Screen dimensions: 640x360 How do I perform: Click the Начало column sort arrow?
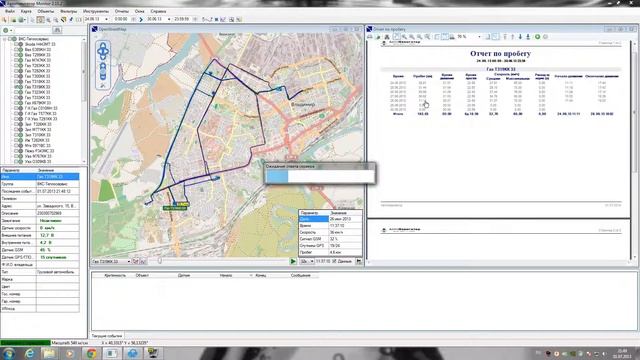point(251,276)
